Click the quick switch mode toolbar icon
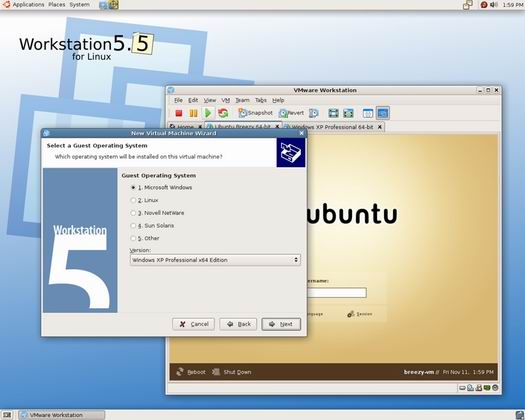Image resolution: width=525 pixels, height=420 pixels. (x=348, y=113)
